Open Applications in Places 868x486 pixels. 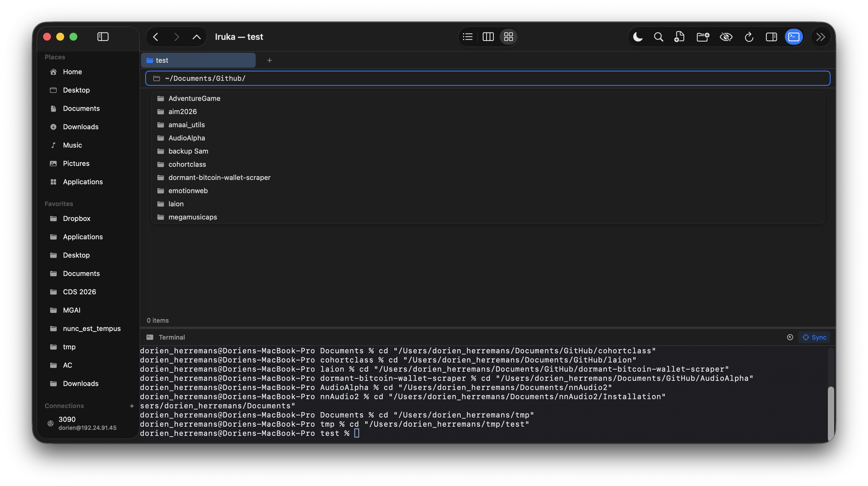(88, 182)
